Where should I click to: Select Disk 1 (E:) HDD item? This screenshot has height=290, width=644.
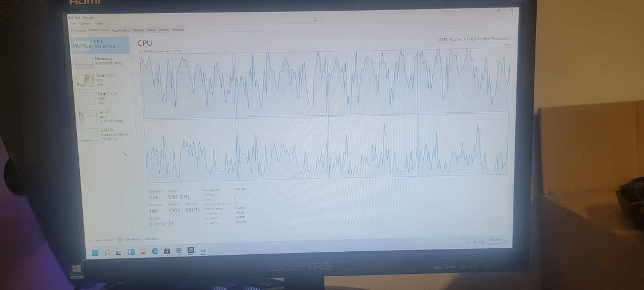click(105, 98)
